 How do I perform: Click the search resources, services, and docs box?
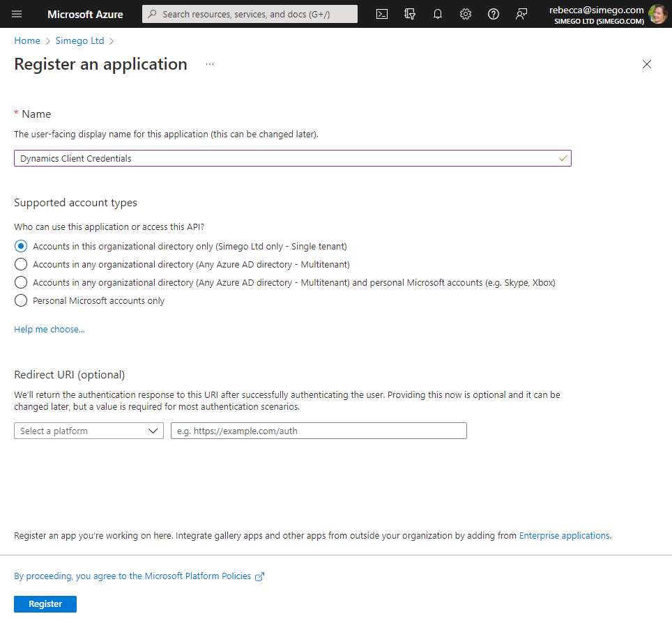[250, 14]
